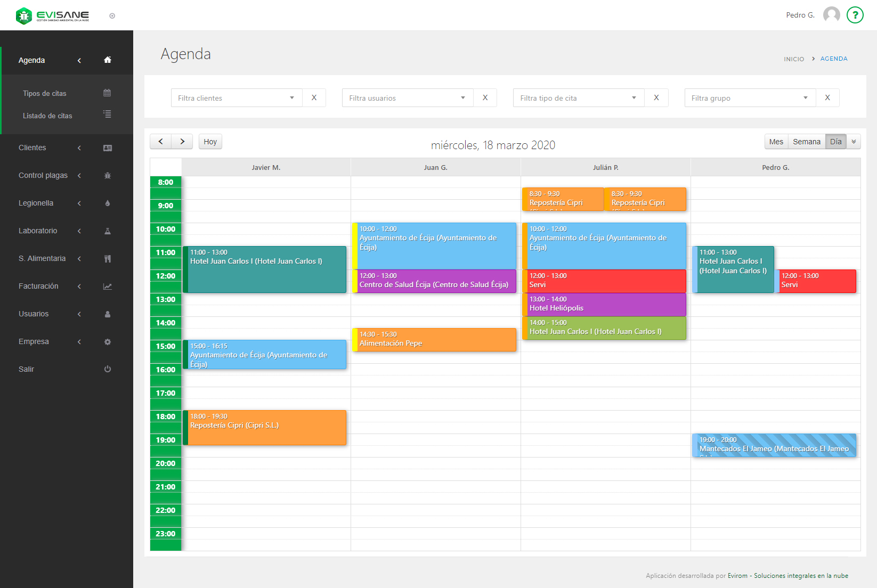Switch to the Semana view
877x588 pixels.
coord(806,141)
